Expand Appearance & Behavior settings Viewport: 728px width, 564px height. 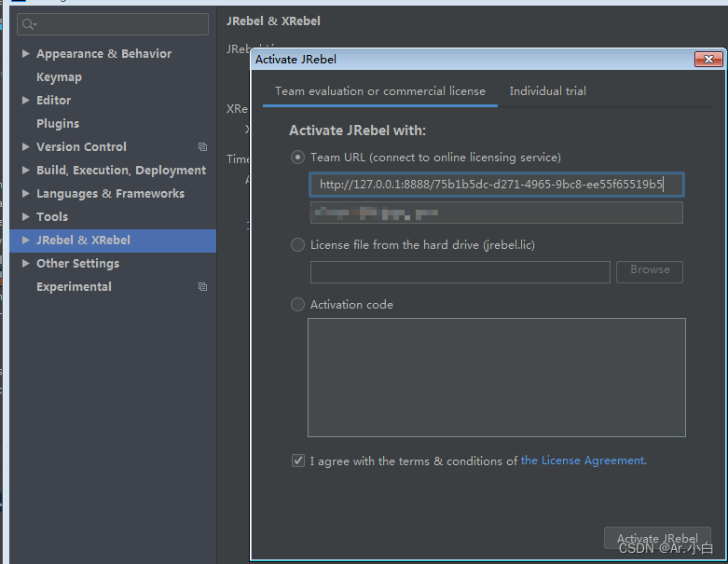pyautogui.click(x=25, y=53)
